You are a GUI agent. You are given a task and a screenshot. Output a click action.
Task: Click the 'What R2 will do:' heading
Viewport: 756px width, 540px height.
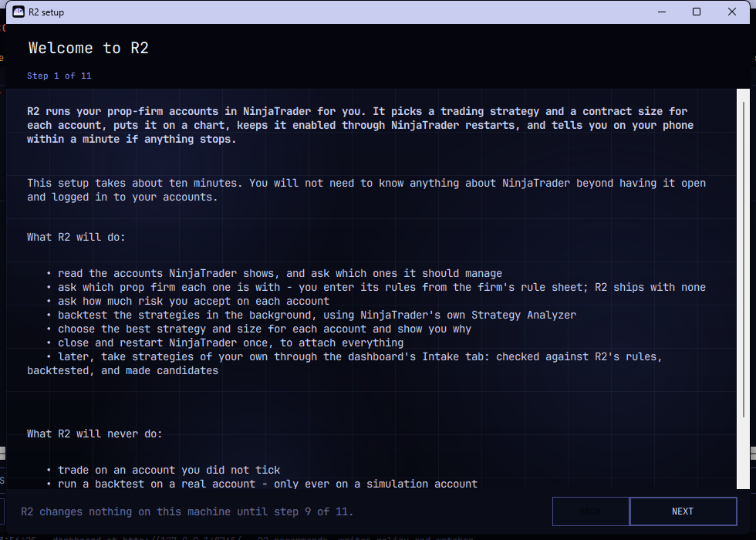[x=76, y=238]
